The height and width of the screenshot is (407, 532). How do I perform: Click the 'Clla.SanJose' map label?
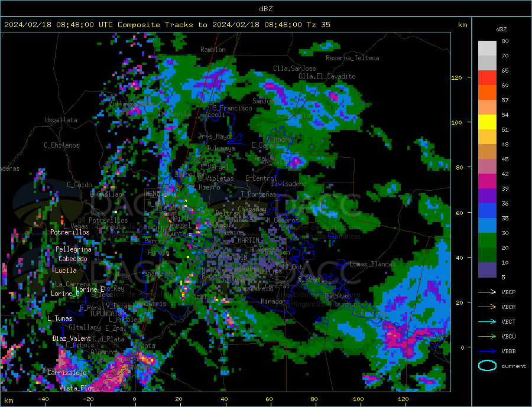coord(294,69)
